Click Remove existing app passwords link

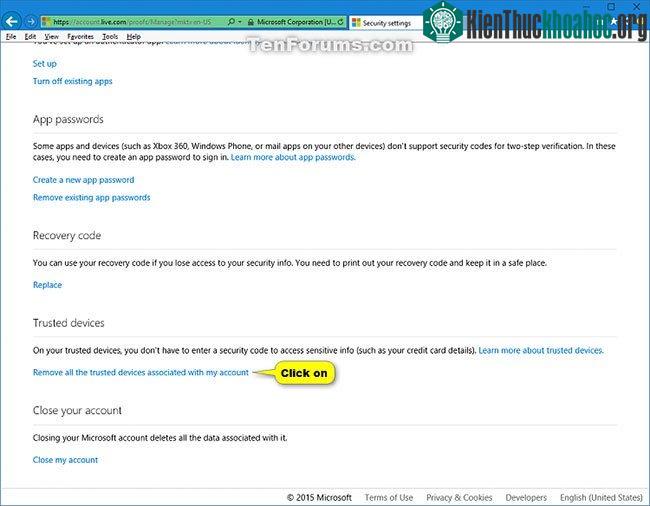(92, 197)
